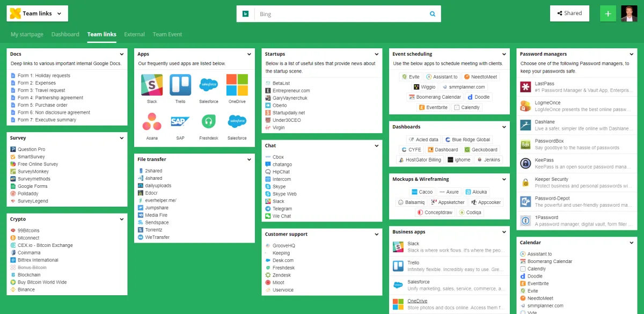Click the startpage logo icon

coord(15,13)
